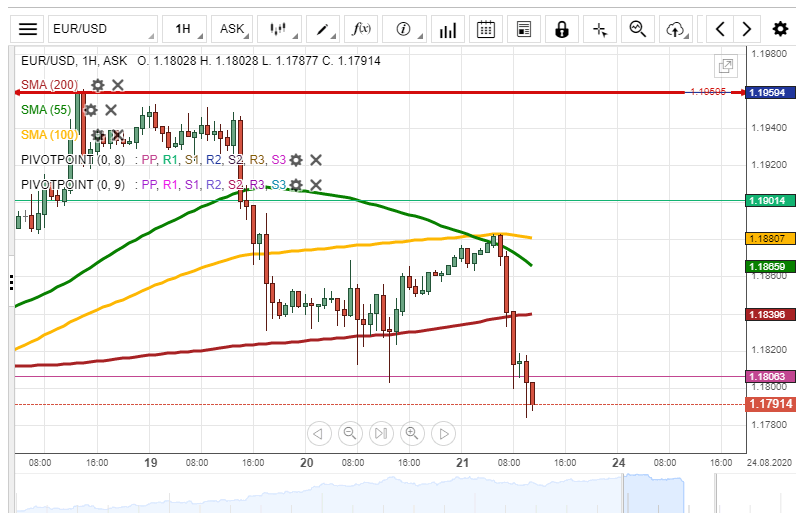The width and height of the screenshot is (802, 520).
Task: Open the chart settings gear in toolbar
Action: click(780, 29)
